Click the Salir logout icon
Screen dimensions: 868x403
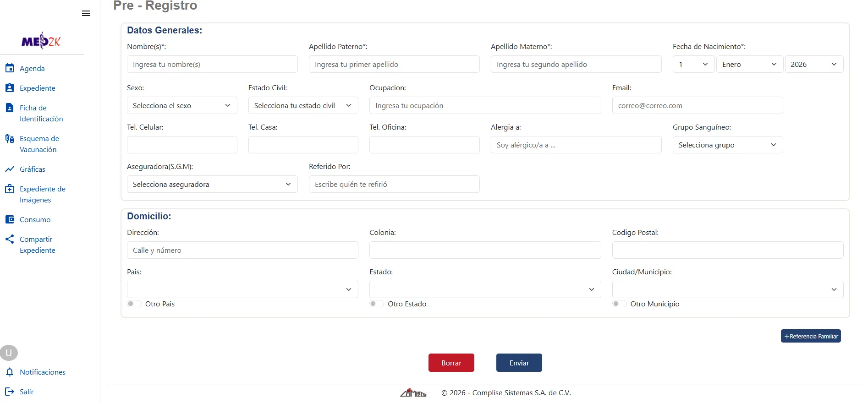coord(10,392)
